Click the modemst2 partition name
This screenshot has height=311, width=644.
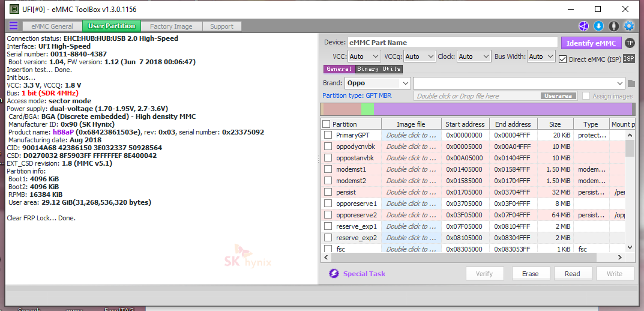351,180
